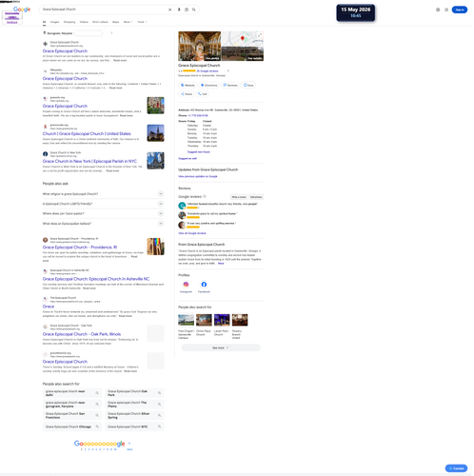Click 'View previous updates on Google' link

[198, 176]
